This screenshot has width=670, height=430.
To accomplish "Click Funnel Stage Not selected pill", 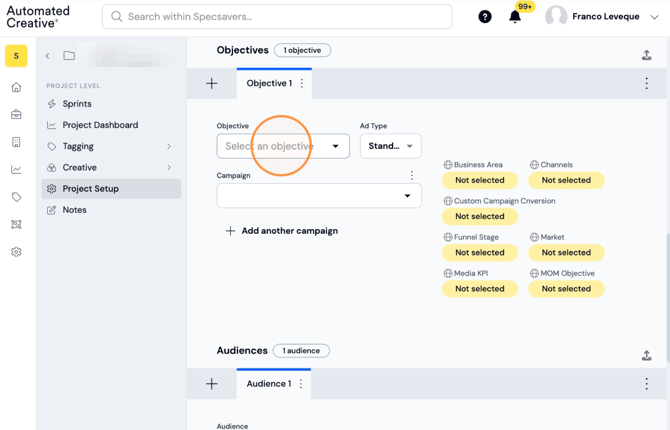I will tap(480, 253).
